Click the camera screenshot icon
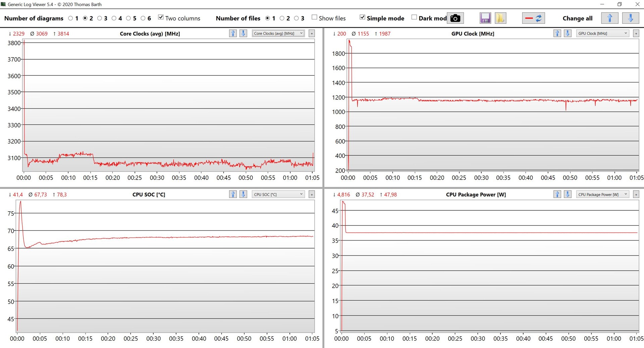The width and height of the screenshot is (644, 348). pyautogui.click(x=455, y=18)
